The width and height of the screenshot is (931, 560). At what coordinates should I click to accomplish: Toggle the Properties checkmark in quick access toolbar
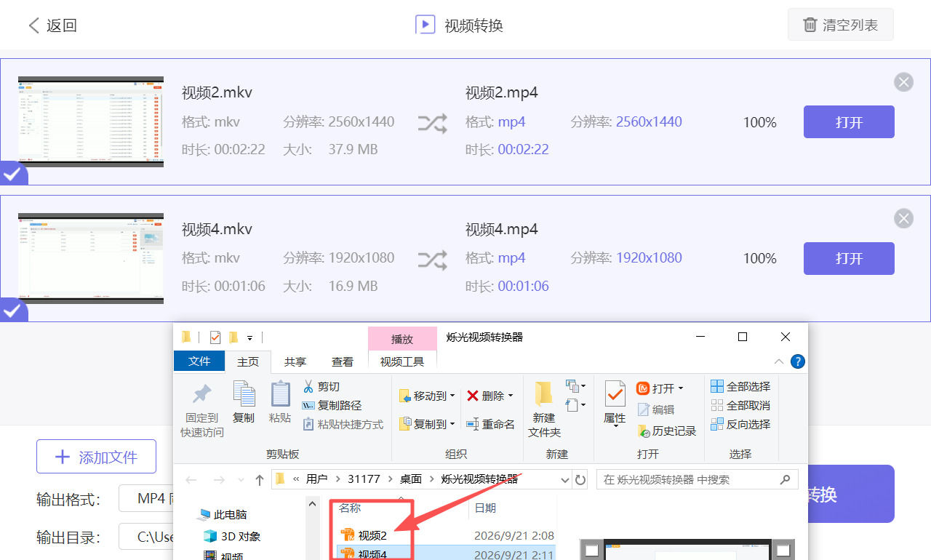215,337
